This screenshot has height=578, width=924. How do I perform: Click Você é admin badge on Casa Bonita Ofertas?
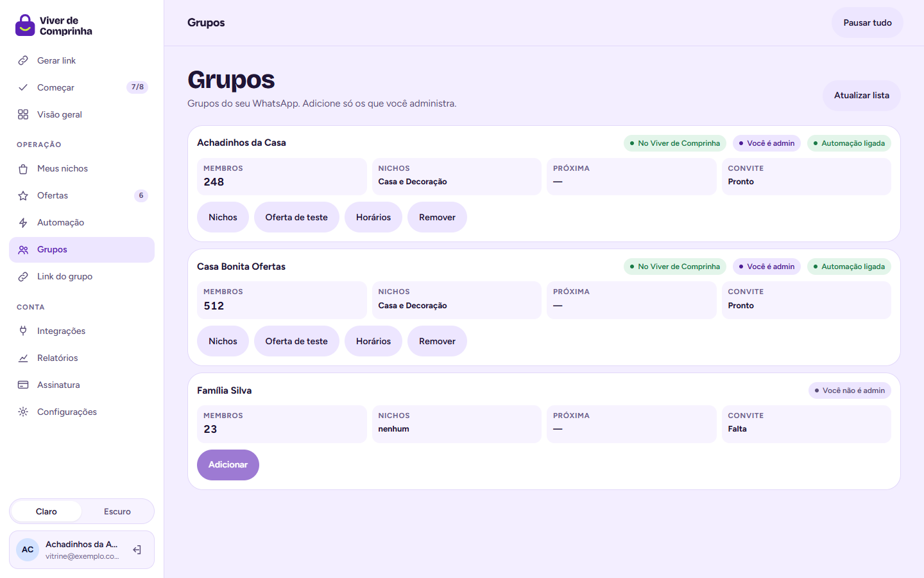pos(767,267)
